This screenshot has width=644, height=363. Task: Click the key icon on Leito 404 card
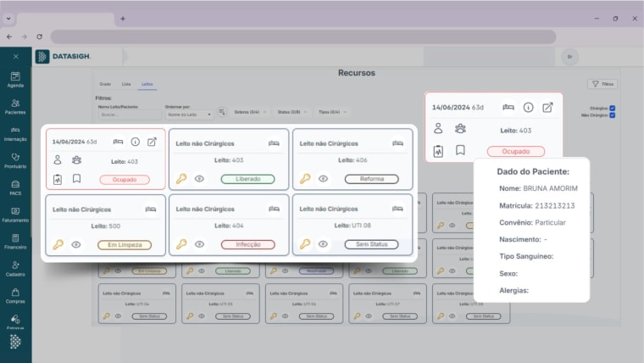pos(181,244)
